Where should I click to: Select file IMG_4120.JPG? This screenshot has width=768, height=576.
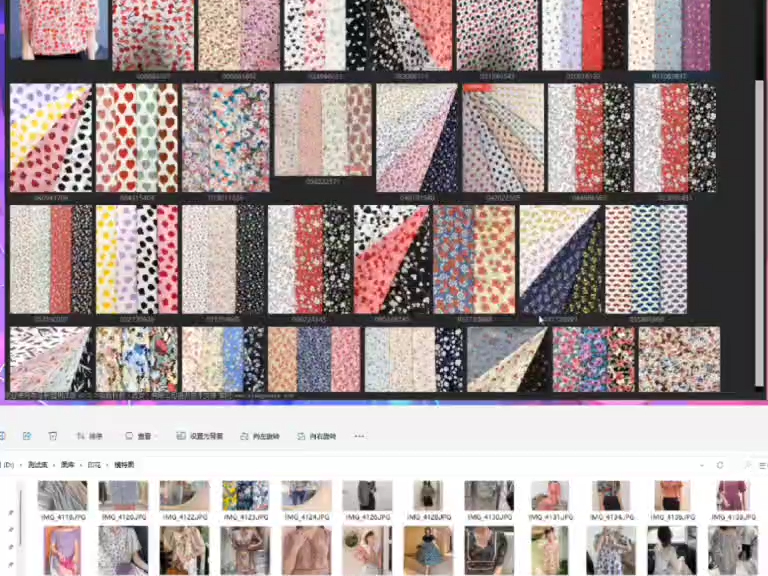pos(123,500)
